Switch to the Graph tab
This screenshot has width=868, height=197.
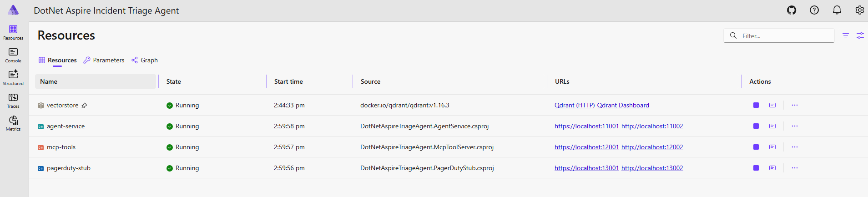point(145,60)
